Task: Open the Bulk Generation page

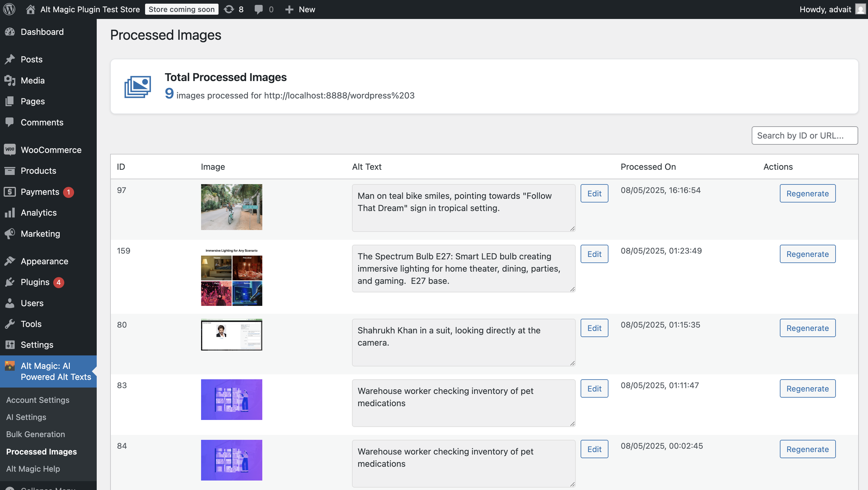Action: point(36,434)
